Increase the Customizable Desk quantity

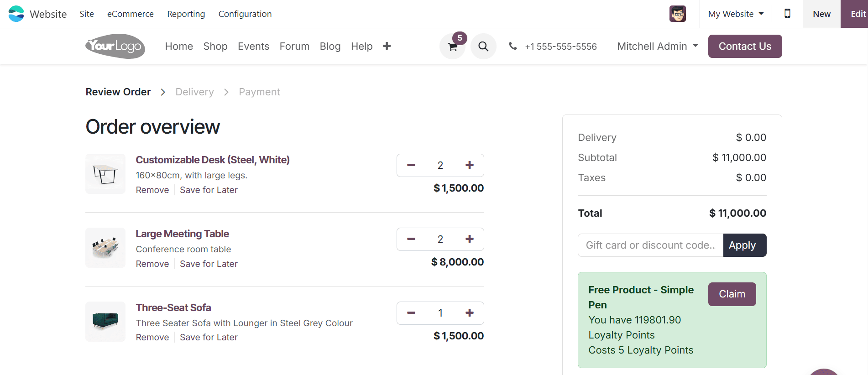pos(469,165)
